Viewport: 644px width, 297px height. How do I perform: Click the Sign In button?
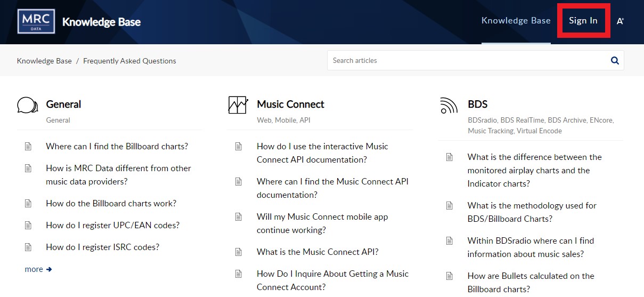[x=583, y=21]
